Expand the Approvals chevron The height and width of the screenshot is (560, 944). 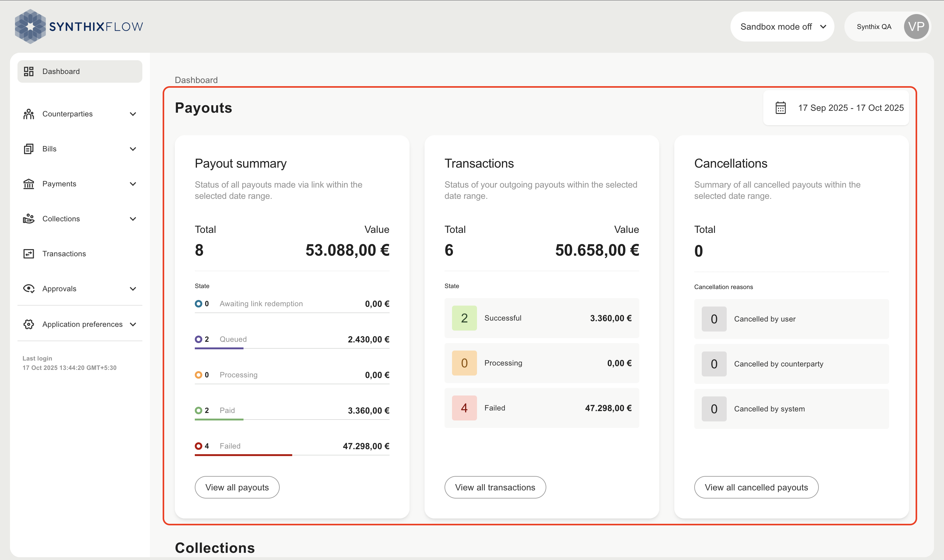[x=133, y=289]
